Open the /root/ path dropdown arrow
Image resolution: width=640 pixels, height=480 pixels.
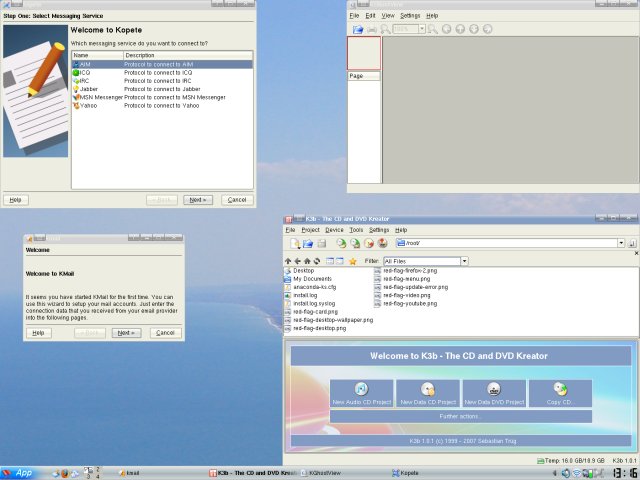(620, 243)
